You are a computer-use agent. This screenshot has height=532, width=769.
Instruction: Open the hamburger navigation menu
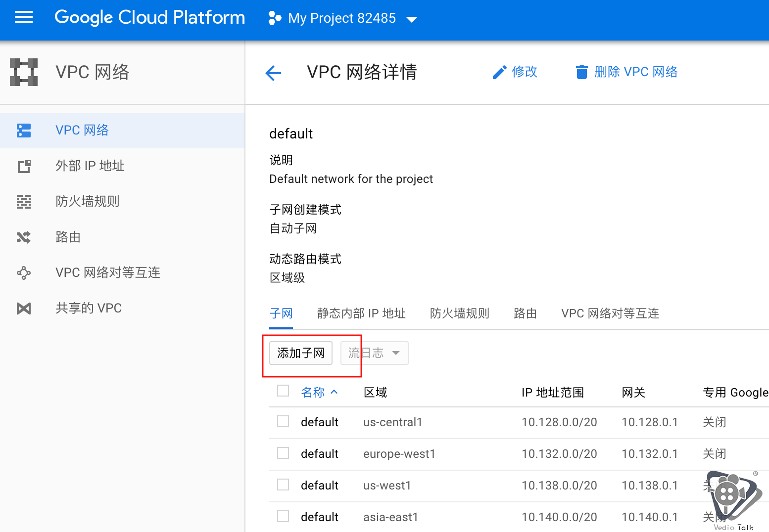tap(24, 18)
